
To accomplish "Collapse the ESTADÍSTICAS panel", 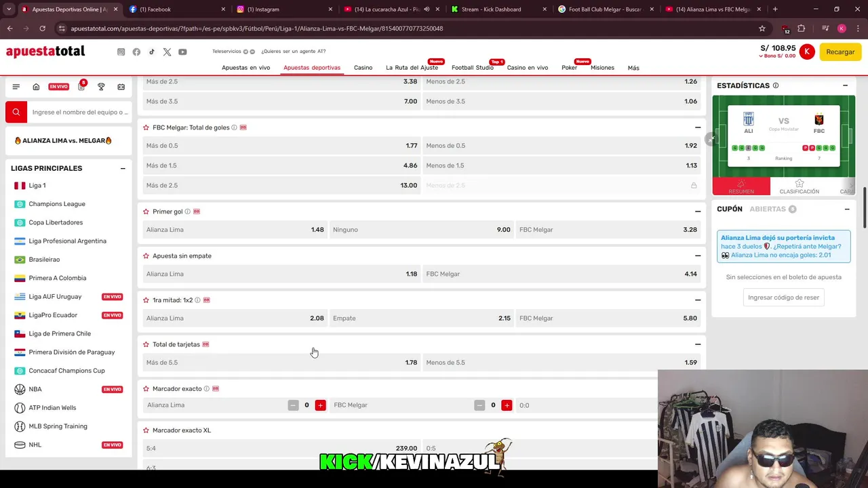I will point(845,85).
